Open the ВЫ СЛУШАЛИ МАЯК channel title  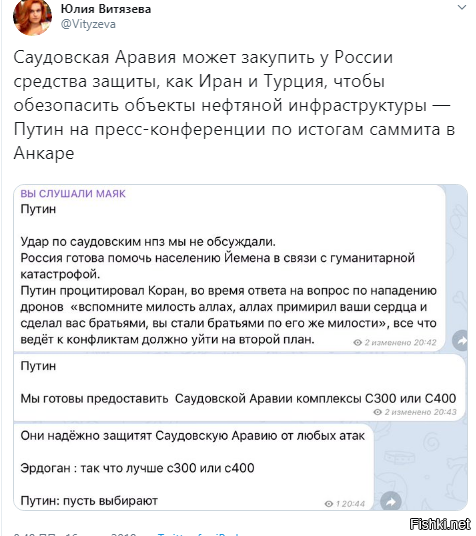pos(73,194)
